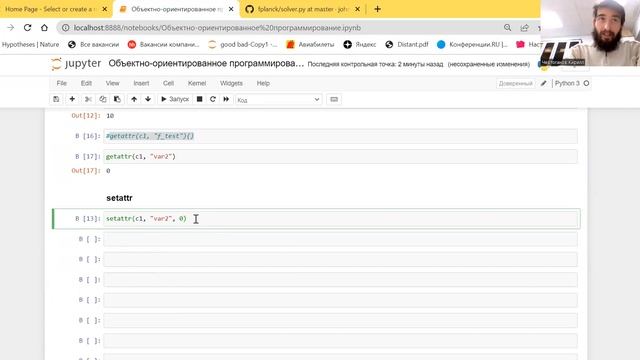The width and height of the screenshot is (640, 360).
Task: Open the cell type dropdown Код
Action: click(278, 100)
